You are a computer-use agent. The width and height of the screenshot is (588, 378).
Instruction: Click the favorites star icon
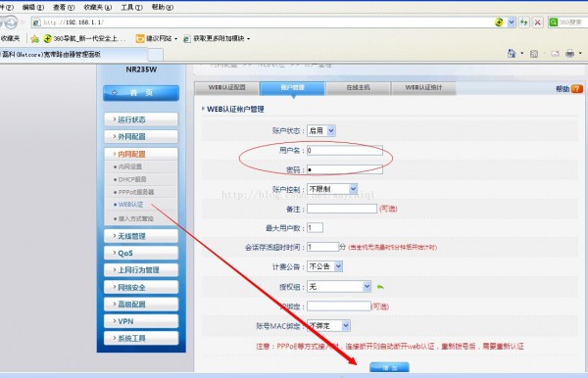click(x=35, y=38)
